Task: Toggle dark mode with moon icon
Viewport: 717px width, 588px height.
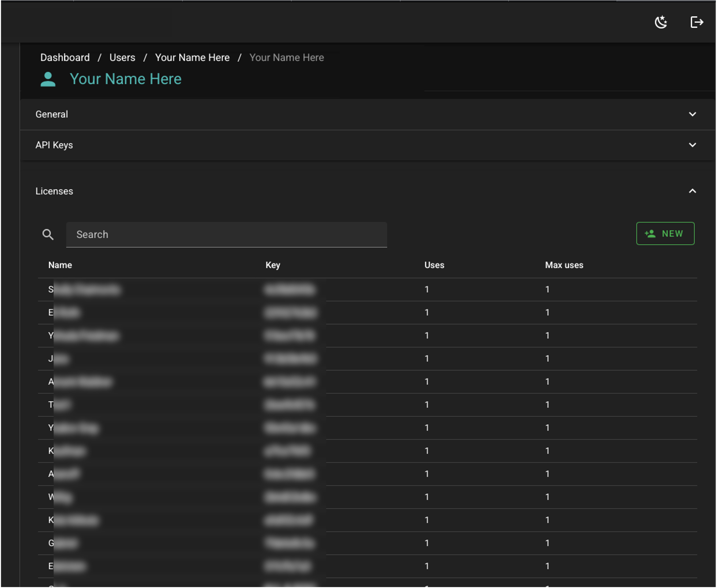Action: (x=660, y=22)
